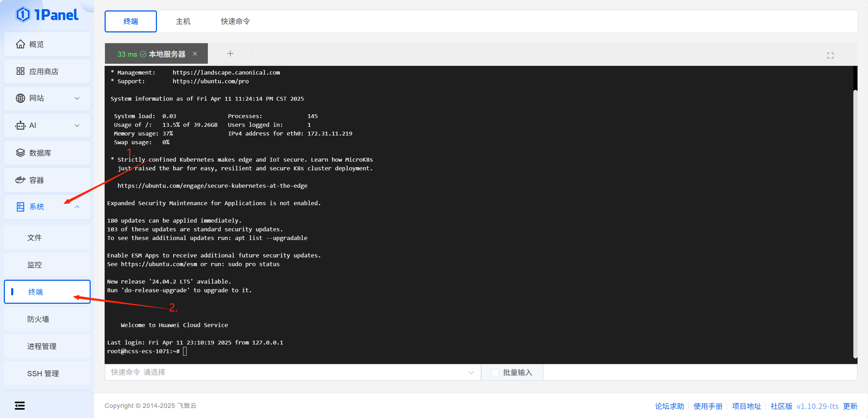The height and width of the screenshot is (418, 868).
Task: Expand the 网站 menu chevron
Action: [x=77, y=98]
